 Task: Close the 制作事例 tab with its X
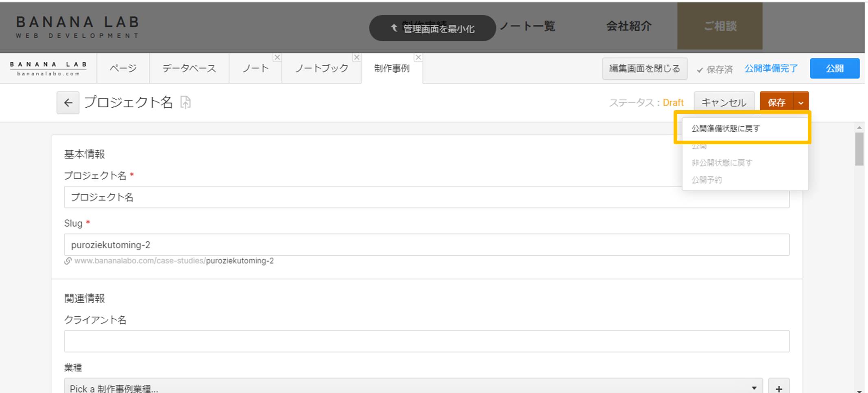pos(418,57)
